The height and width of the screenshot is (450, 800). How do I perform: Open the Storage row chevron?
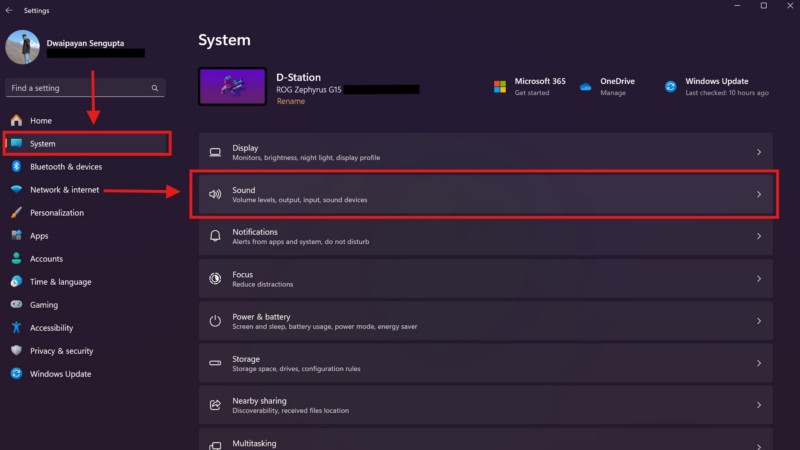coord(759,363)
